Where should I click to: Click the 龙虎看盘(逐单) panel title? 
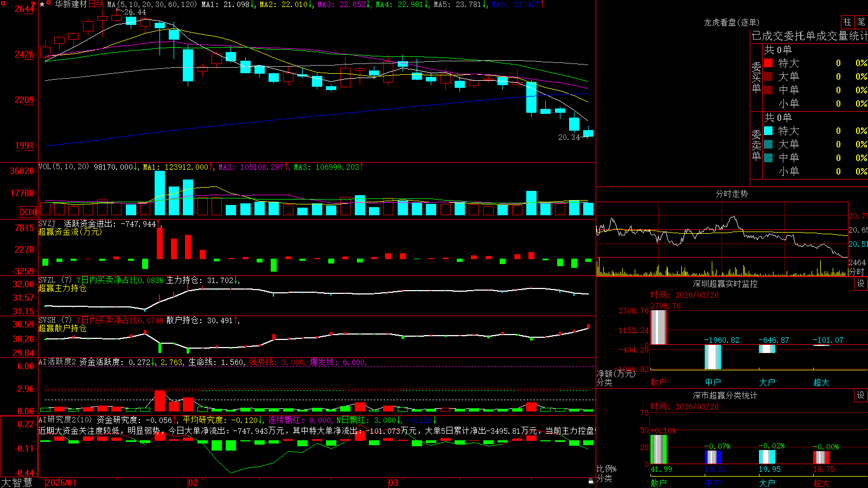(731, 22)
